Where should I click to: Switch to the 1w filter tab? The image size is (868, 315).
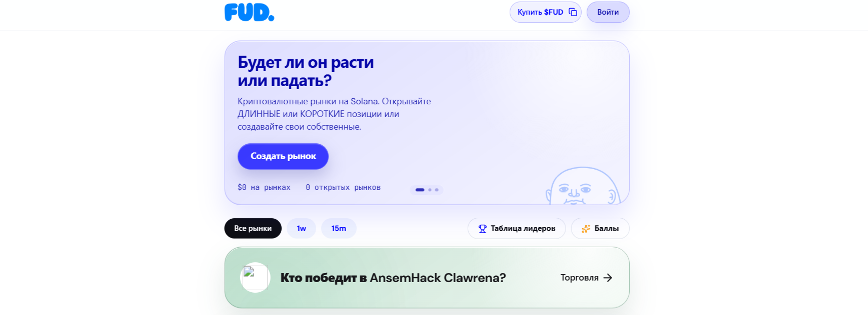301,228
